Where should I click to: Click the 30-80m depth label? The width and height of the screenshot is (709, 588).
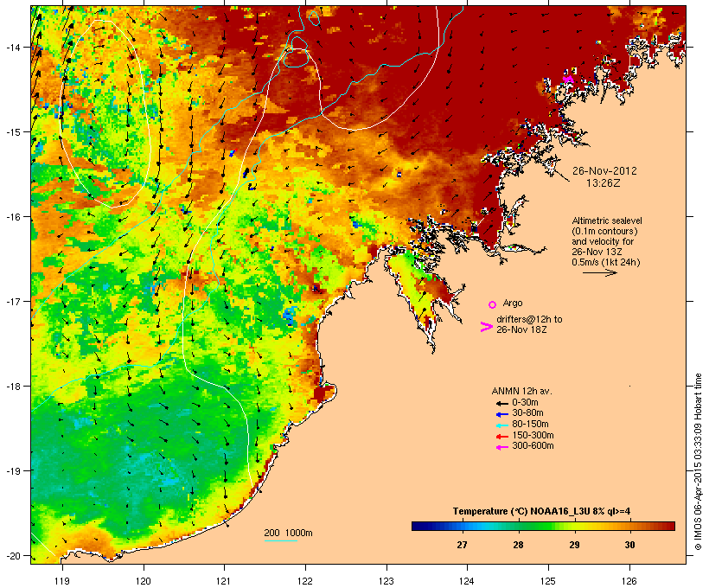527,413
